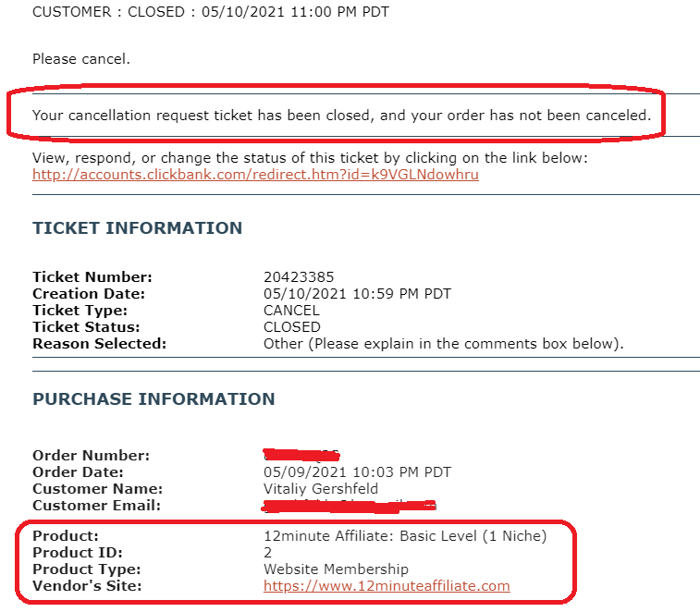This screenshot has width=700, height=612.
Task: Click the 'View, respond, or change the status' text
Action: coord(310,158)
